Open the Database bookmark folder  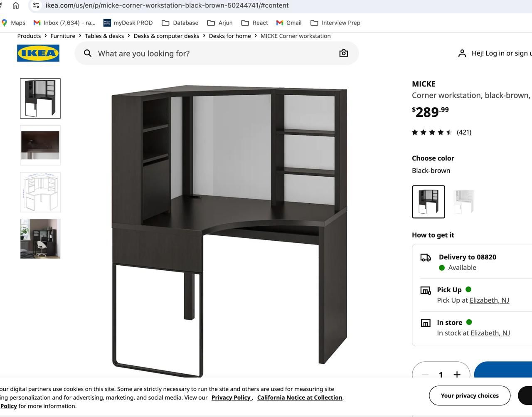coord(180,23)
